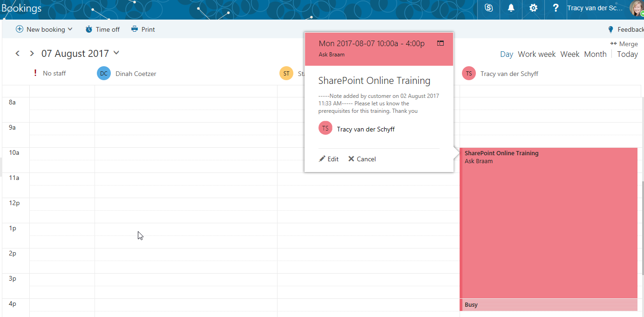Image resolution: width=644 pixels, height=317 pixels.
Task: Cancel the SharePoint Online Training booking
Action: (x=362, y=159)
